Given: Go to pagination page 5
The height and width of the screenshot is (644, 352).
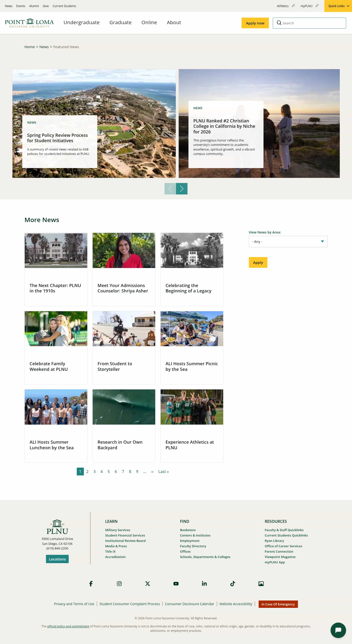Looking at the screenshot, I should click(x=109, y=472).
